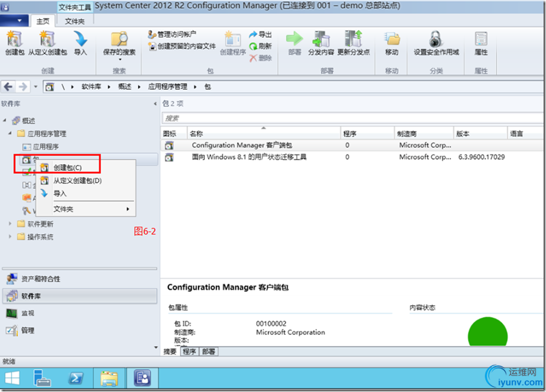The width and height of the screenshot is (546, 392).
Task: Select the 软件更新 folder in the tree
Action: [x=36, y=224]
